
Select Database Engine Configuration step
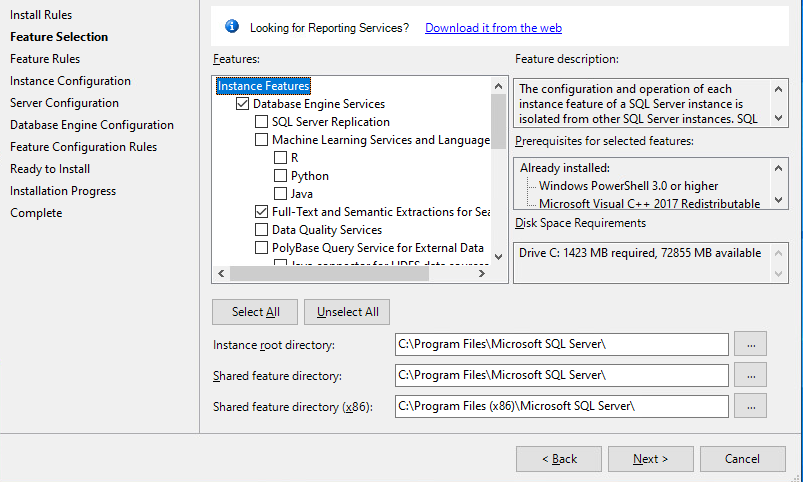click(92, 125)
